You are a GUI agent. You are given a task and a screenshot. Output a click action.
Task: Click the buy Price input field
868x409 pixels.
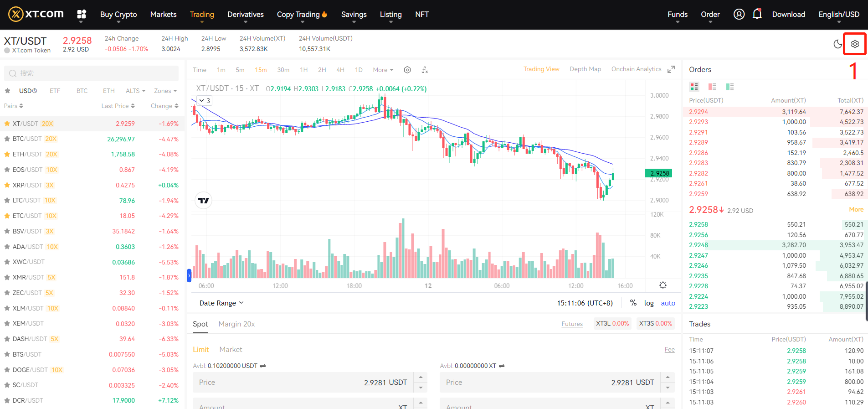(303, 383)
